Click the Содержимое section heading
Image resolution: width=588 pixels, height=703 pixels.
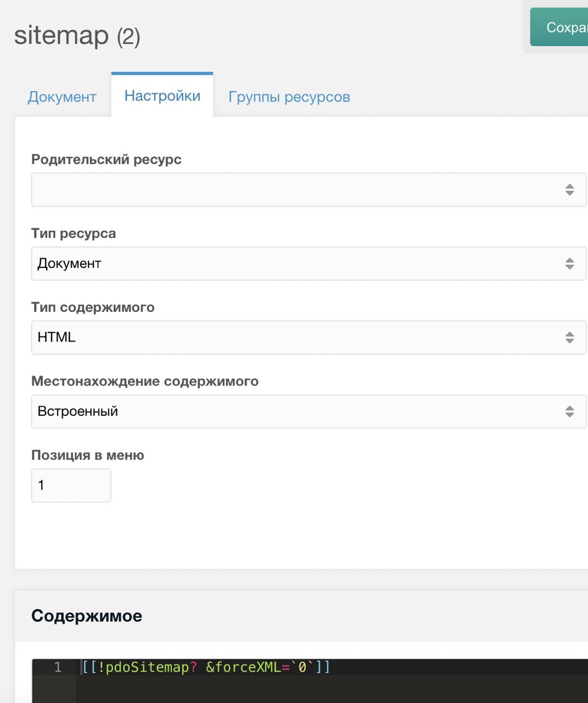tap(87, 616)
